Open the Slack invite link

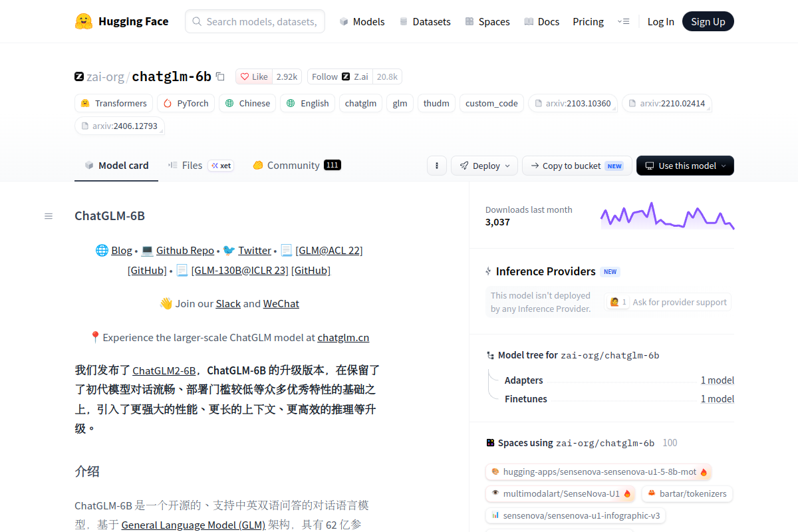click(228, 304)
